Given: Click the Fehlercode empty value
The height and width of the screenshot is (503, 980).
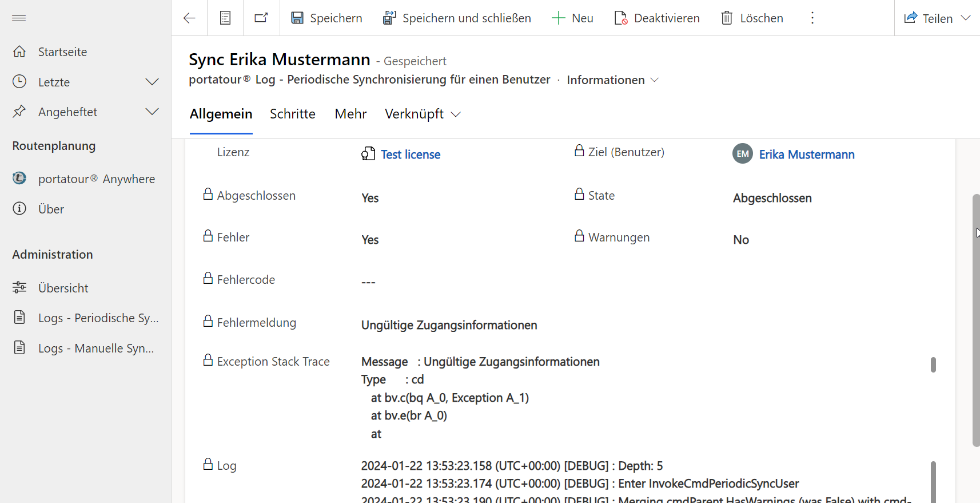Looking at the screenshot, I should (x=368, y=282).
